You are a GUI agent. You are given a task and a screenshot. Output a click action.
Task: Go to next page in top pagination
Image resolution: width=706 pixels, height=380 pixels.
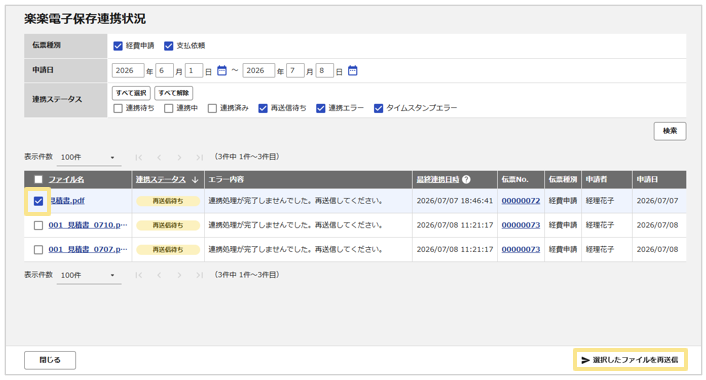click(x=179, y=157)
